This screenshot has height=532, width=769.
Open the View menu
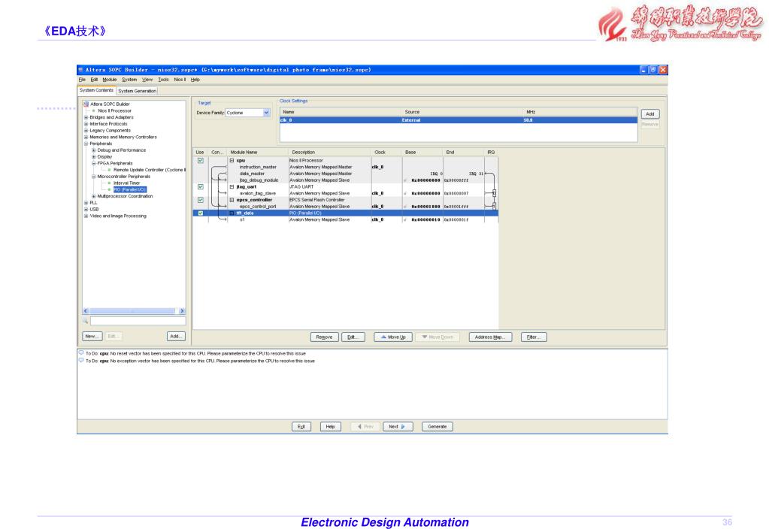(x=147, y=80)
